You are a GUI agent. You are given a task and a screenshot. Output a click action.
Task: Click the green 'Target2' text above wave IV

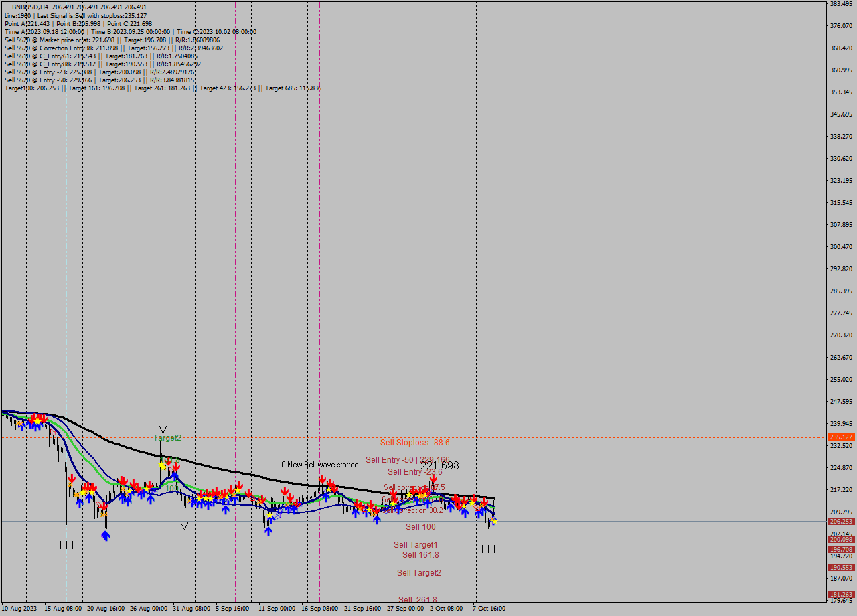coord(167,439)
